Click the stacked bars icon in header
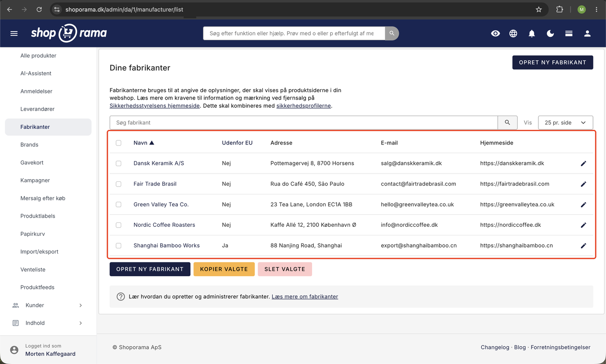 click(569, 33)
